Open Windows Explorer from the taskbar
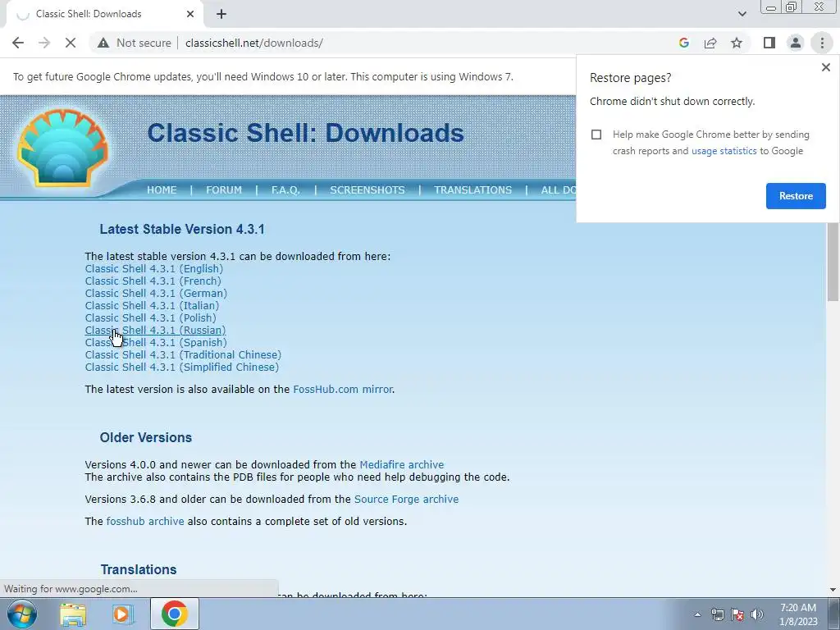The width and height of the screenshot is (840, 630). (x=73, y=614)
